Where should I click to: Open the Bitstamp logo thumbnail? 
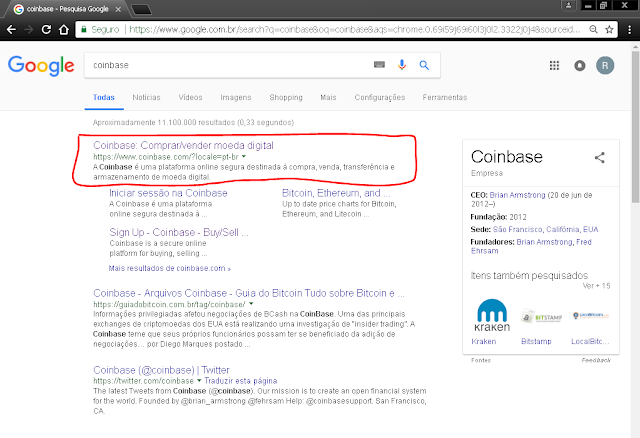[541, 316]
